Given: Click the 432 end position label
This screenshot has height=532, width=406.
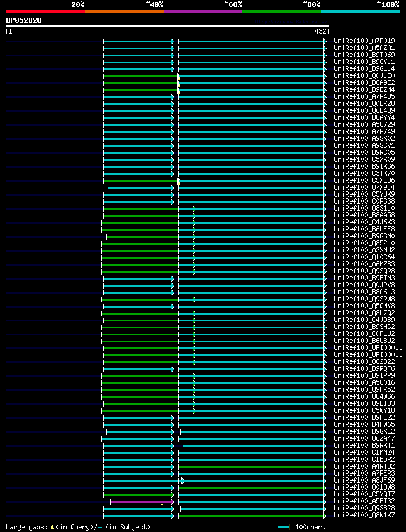Looking at the screenshot, I should click(320, 32).
